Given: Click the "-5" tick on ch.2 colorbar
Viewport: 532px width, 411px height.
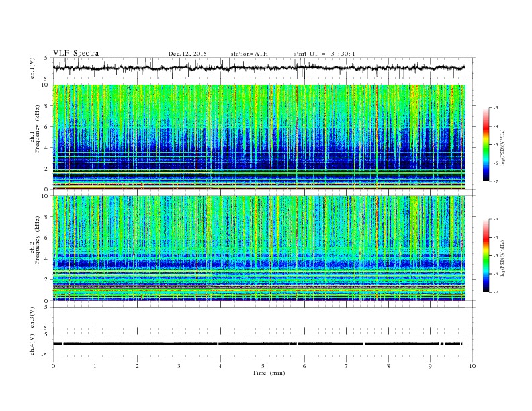Looking at the screenshot, I should pyautogui.click(x=496, y=256).
